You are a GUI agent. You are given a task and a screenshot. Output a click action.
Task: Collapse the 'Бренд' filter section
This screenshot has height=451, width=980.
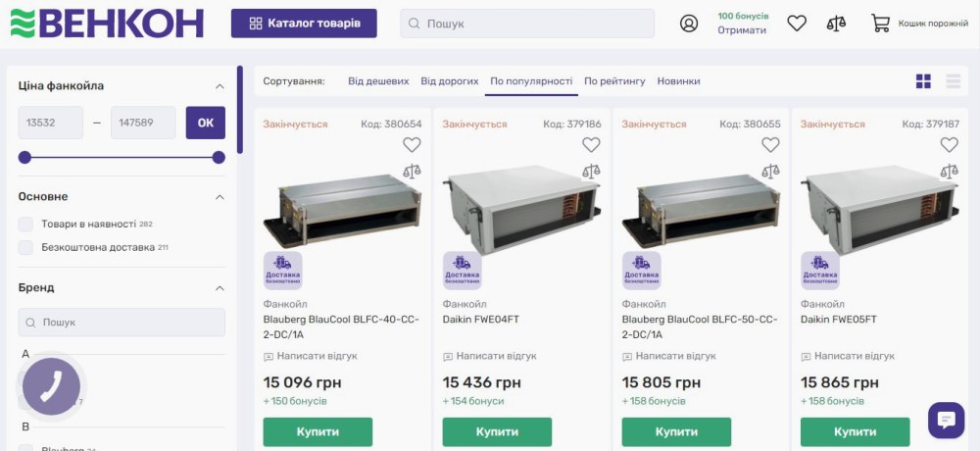point(220,288)
